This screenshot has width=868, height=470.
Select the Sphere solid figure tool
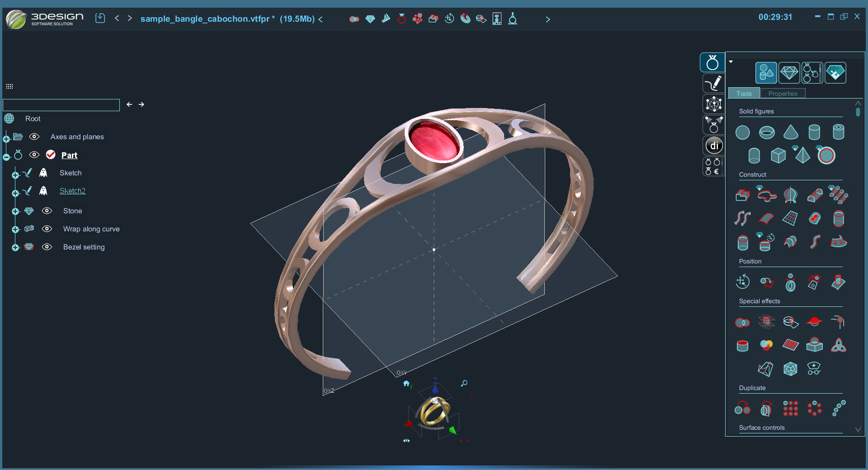742,132
